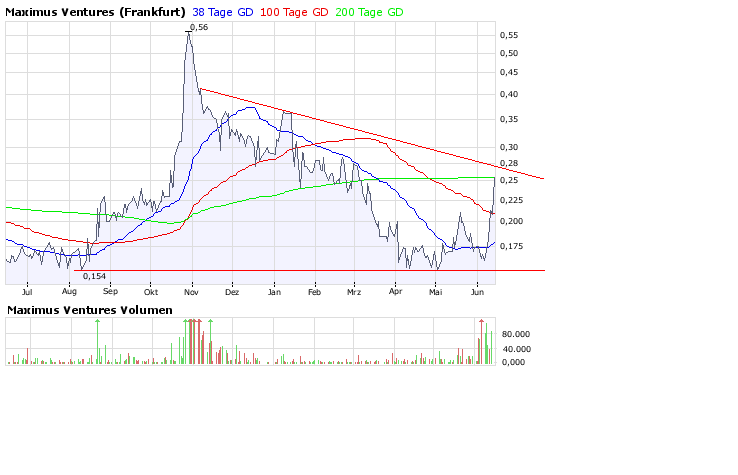Click the 0,154 low price label
The height and width of the screenshot is (475, 738).
click(94, 276)
